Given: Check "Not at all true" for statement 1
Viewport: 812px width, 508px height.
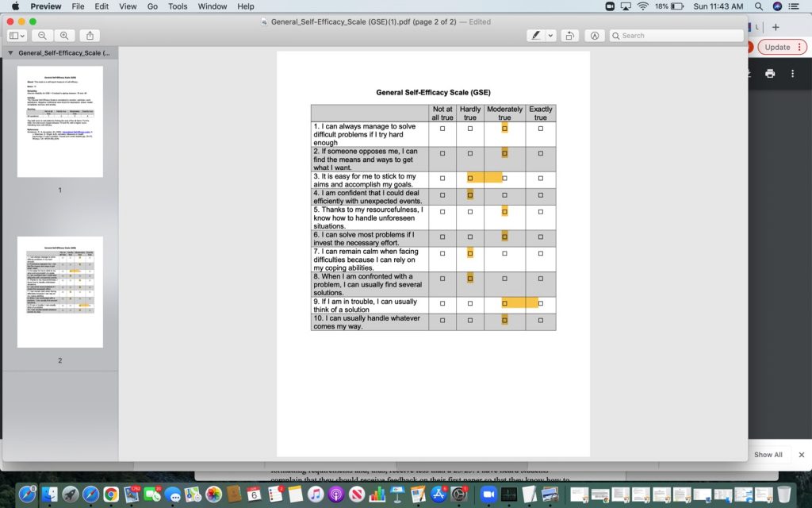Looking at the screenshot, I should tap(442, 129).
